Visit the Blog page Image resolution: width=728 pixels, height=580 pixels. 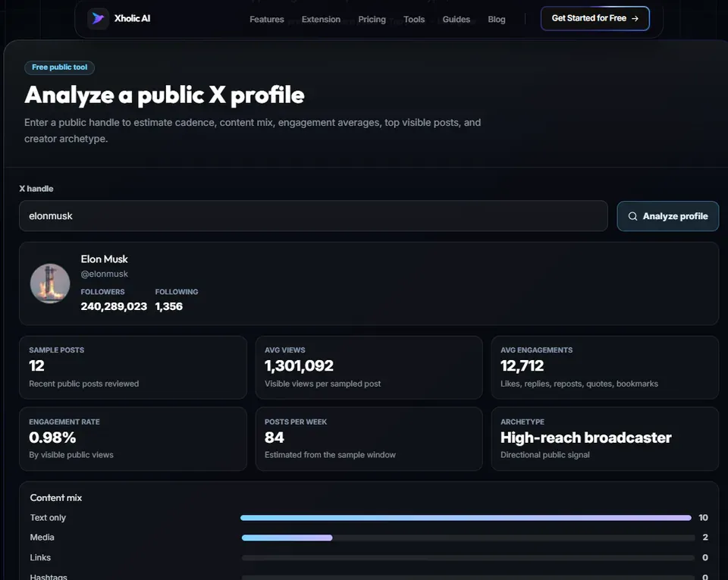pos(496,20)
